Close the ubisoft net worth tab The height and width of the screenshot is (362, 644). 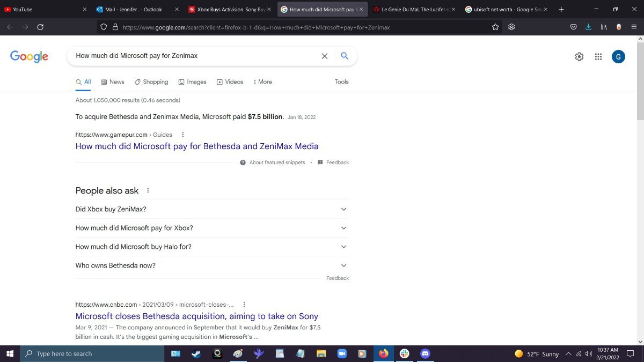546,9
